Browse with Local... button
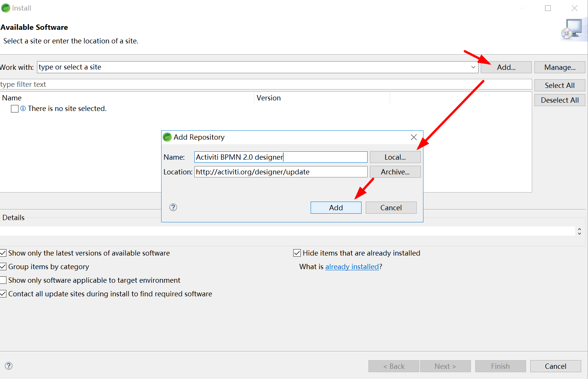 point(395,157)
